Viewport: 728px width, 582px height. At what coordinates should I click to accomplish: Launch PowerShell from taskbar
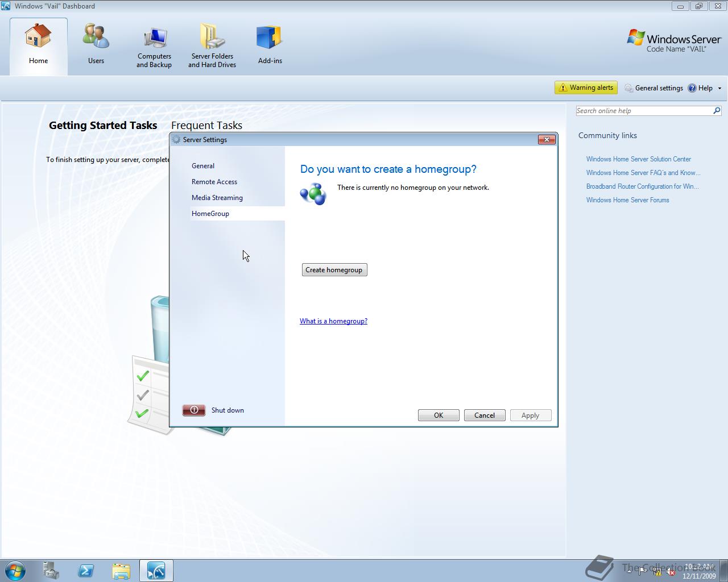click(x=86, y=571)
